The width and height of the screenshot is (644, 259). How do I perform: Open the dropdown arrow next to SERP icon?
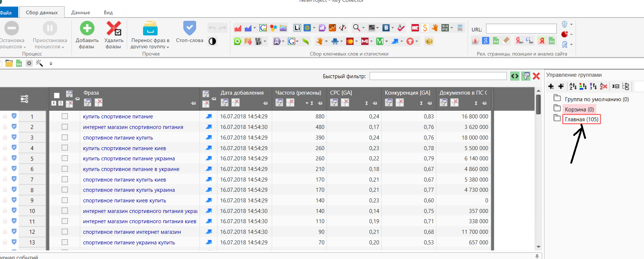(x=265, y=41)
